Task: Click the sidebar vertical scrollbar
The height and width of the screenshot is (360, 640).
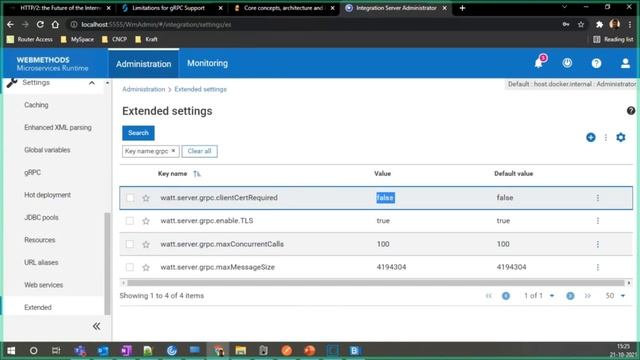Action: [107, 263]
